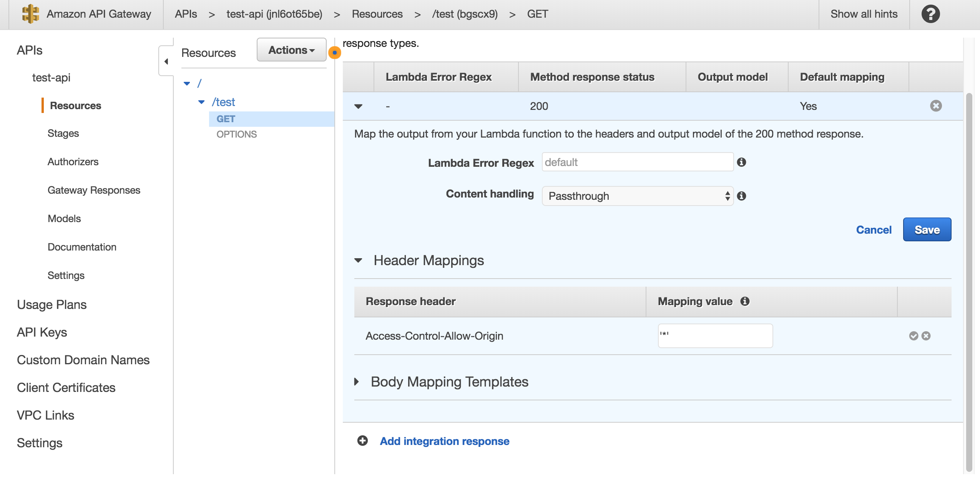The height and width of the screenshot is (478, 980).
Task: Delete the 200 integration response row
Action: tap(936, 106)
